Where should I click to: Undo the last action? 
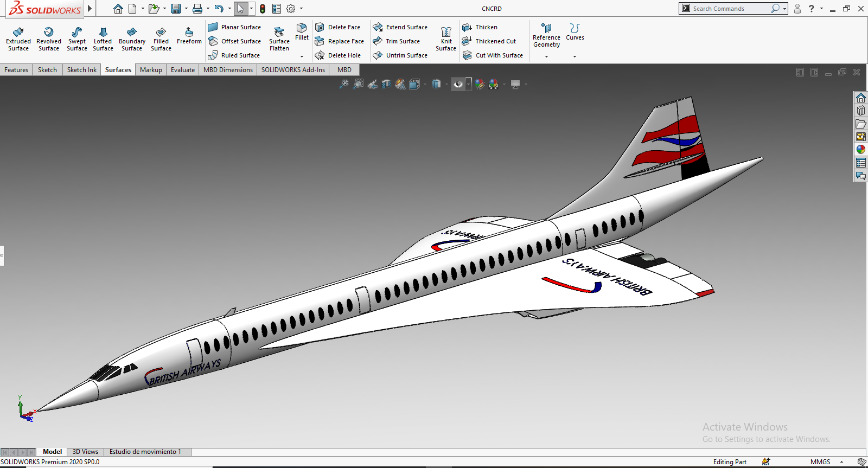point(219,9)
